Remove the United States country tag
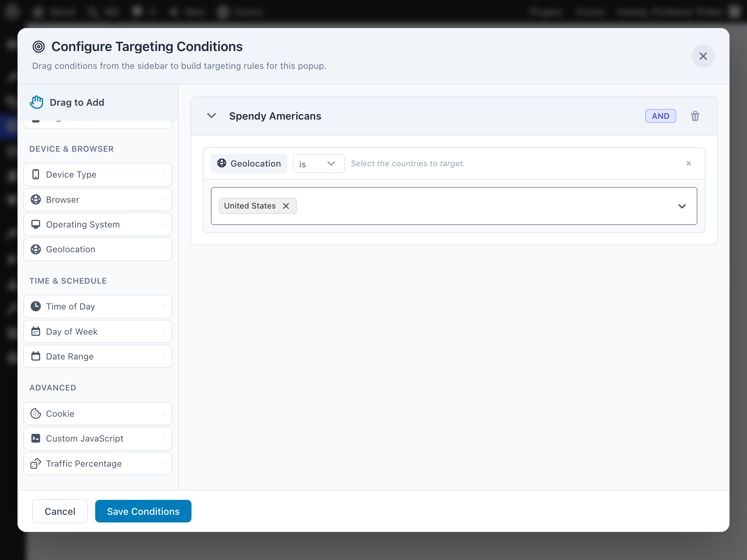This screenshot has width=747, height=560. 286,206
